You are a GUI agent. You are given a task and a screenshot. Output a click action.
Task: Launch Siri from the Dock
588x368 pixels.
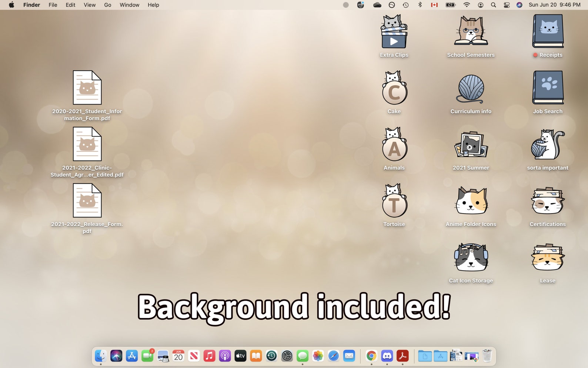click(116, 356)
